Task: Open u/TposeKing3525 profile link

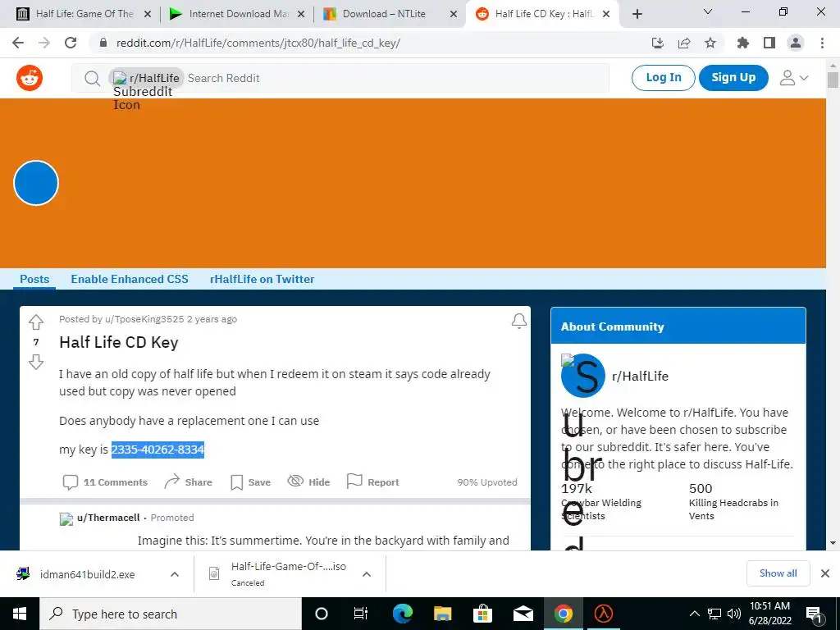Action: pos(144,319)
